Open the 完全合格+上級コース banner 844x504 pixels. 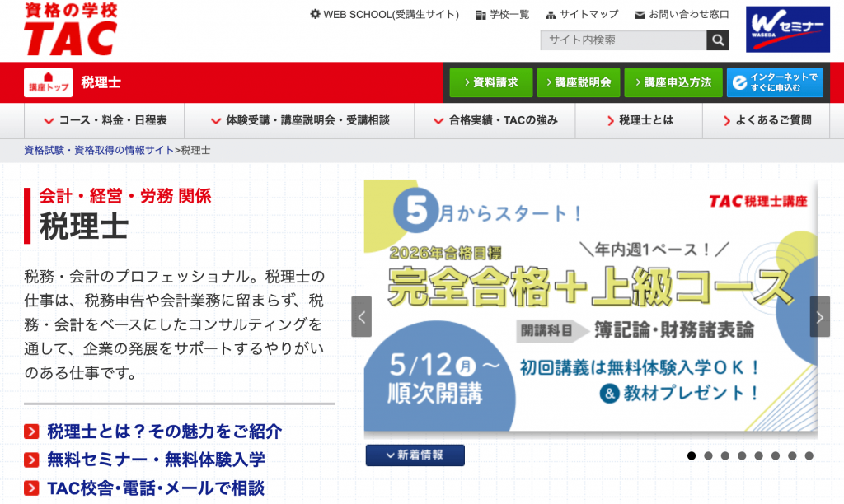tap(590, 305)
